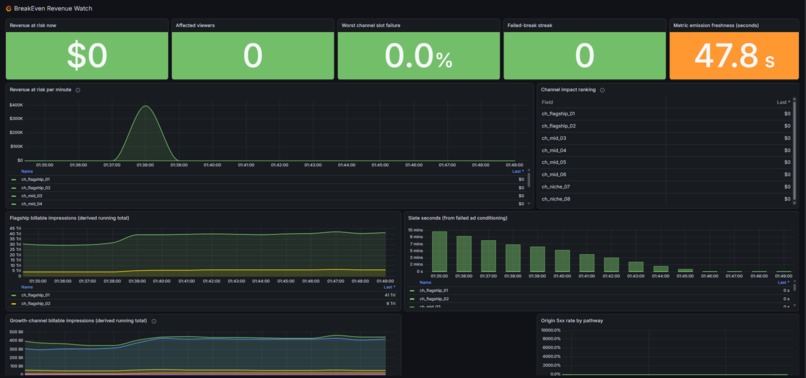Image resolution: width=806 pixels, height=378 pixels.
Task: Select the ch_niche_07 row in Channel impact ranking
Action: [666, 187]
